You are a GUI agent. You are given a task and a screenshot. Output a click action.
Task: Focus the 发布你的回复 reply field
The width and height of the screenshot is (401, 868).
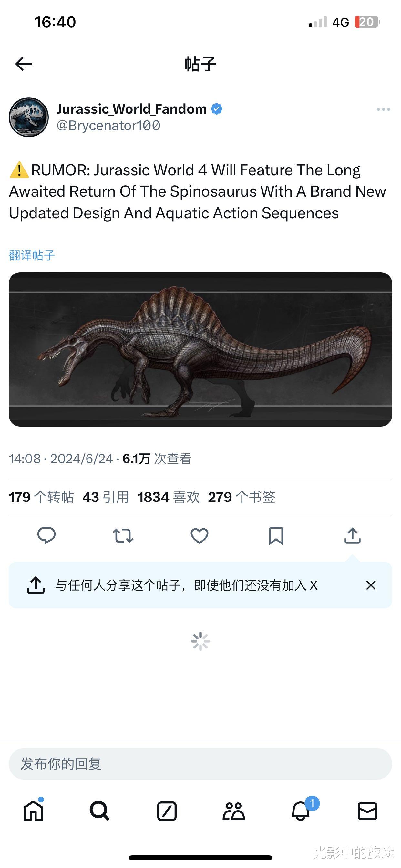click(200, 764)
